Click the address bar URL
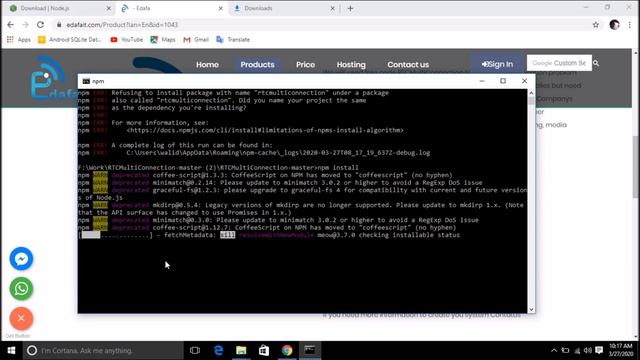 [122, 25]
